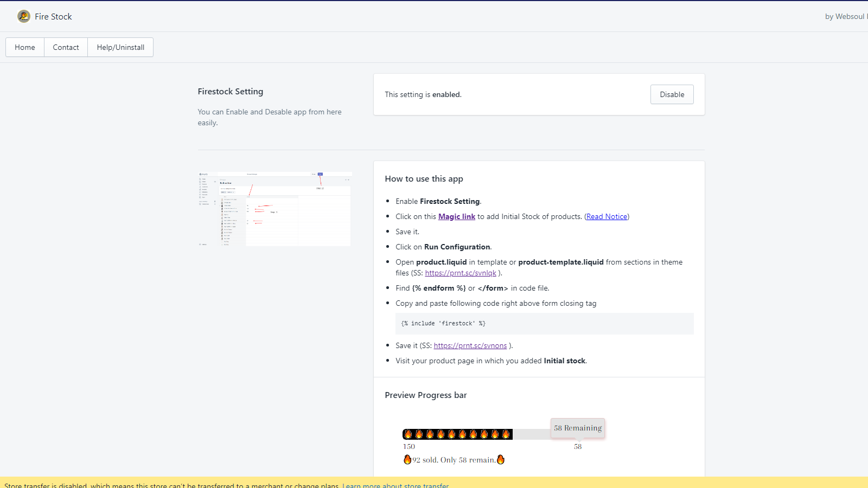Click the first flame in the progress bar
Viewport: 868px width, 488px height.
(409, 434)
